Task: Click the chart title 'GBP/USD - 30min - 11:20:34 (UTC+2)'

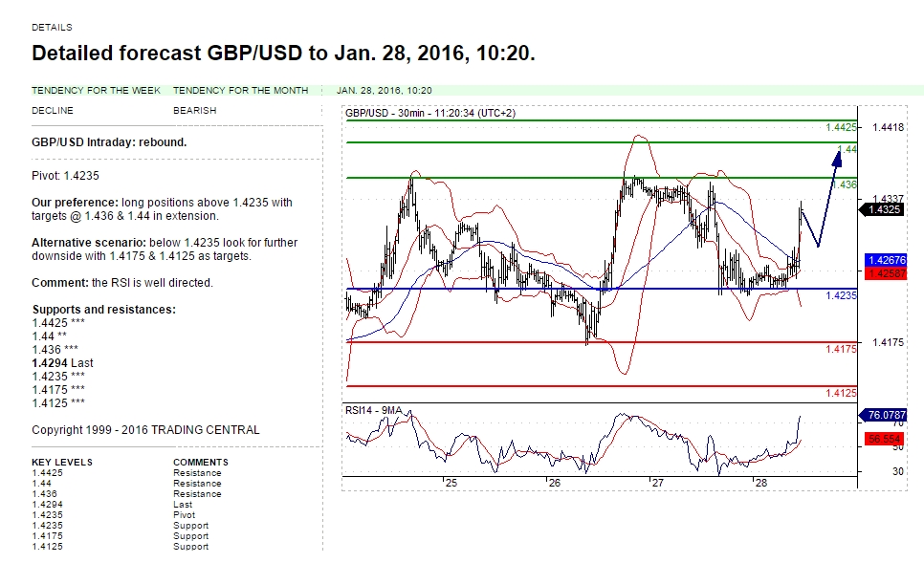Action: click(x=430, y=113)
